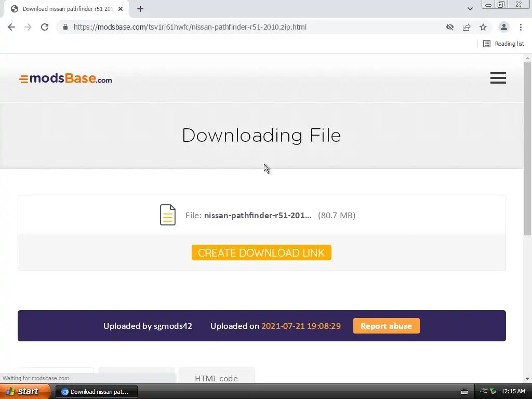Click the scrollbar down arrow

click(x=527, y=379)
